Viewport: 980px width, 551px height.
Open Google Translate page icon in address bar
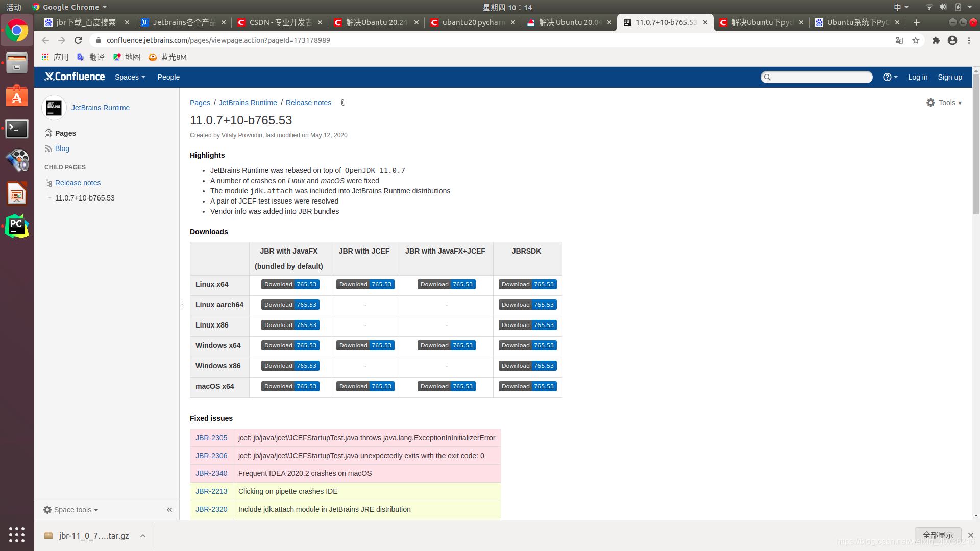pos(899,40)
